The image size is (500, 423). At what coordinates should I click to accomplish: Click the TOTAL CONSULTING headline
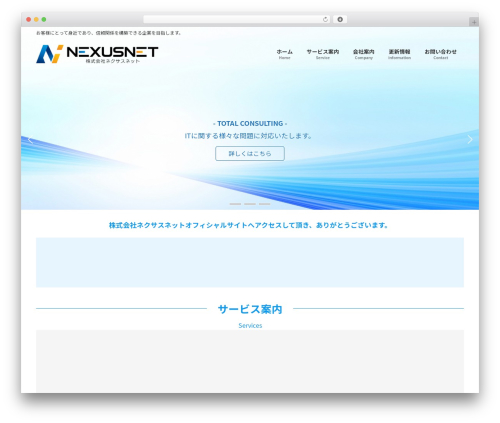point(250,123)
